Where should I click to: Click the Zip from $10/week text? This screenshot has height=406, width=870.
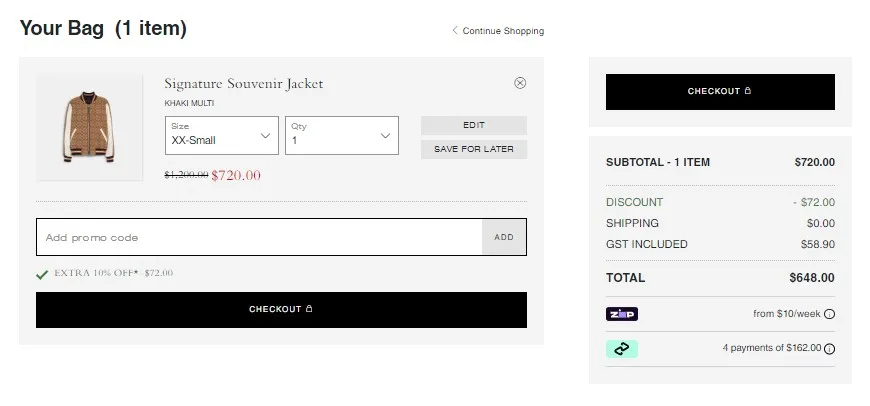pos(786,314)
